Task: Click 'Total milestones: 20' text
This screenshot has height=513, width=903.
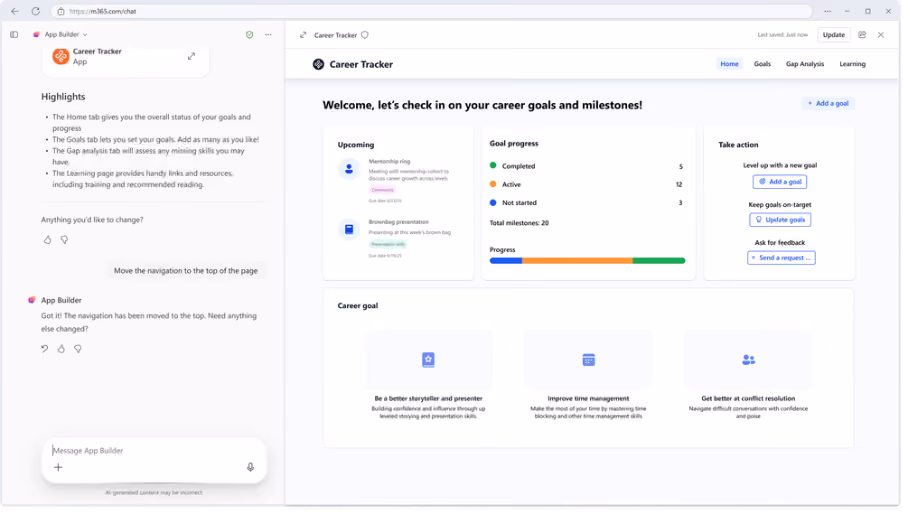Action: (x=519, y=223)
